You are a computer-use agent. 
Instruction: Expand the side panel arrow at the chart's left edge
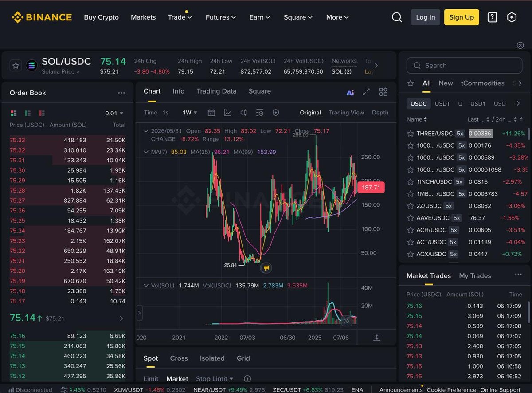tap(139, 313)
